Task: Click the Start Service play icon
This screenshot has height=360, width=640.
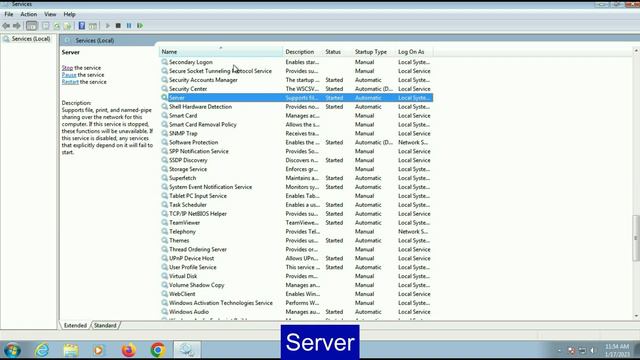Action: coord(107,26)
